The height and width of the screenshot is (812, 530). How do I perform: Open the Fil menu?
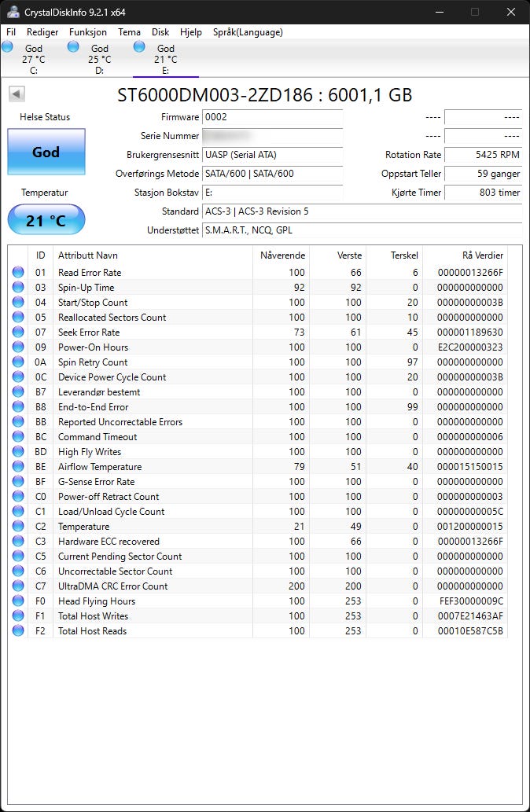pyautogui.click(x=11, y=32)
